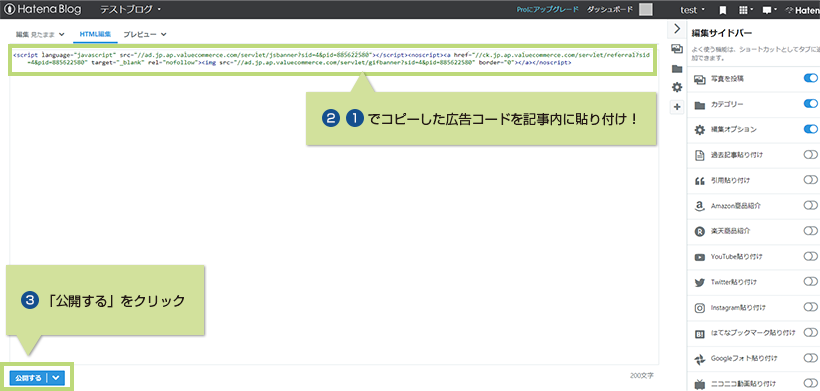Click the Hatena Blog logo
Image resolution: width=820 pixels, height=391 pixels.
pyautogui.click(x=43, y=9)
